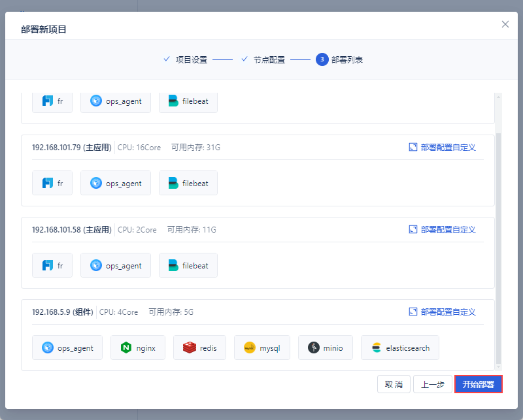
Task: Click the deployment list vertical scrollbar
Action: tap(498, 248)
